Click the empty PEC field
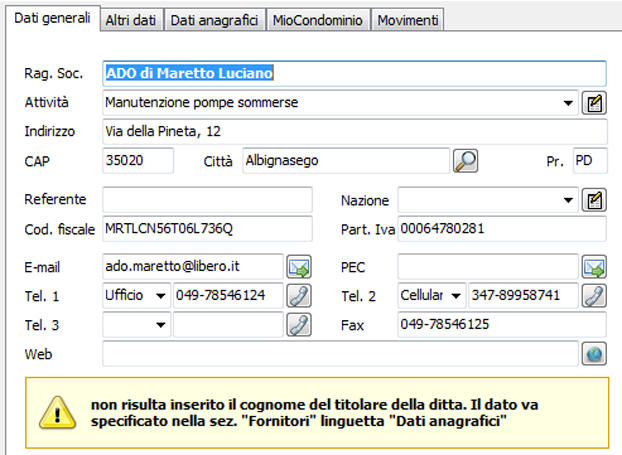 (x=488, y=267)
